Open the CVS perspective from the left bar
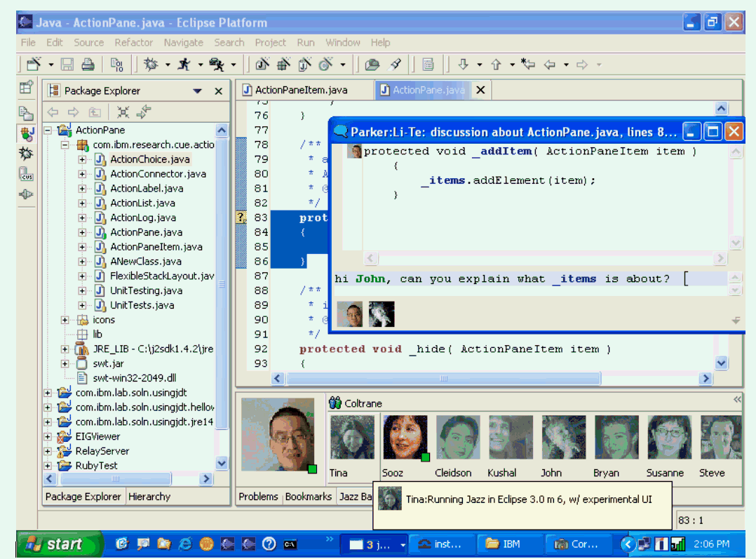 [x=26, y=174]
